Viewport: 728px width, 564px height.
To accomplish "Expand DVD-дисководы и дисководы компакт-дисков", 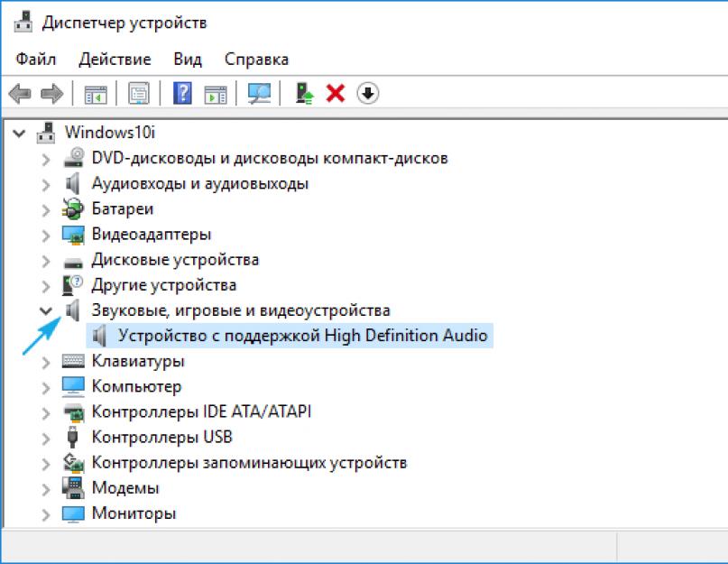I will [x=45, y=160].
